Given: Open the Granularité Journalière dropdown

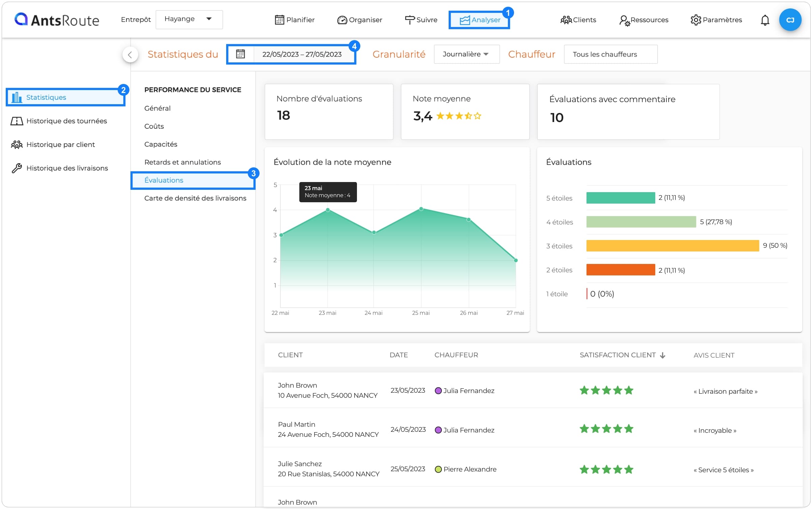Looking at the screenshot, I should tap(466, 54).
